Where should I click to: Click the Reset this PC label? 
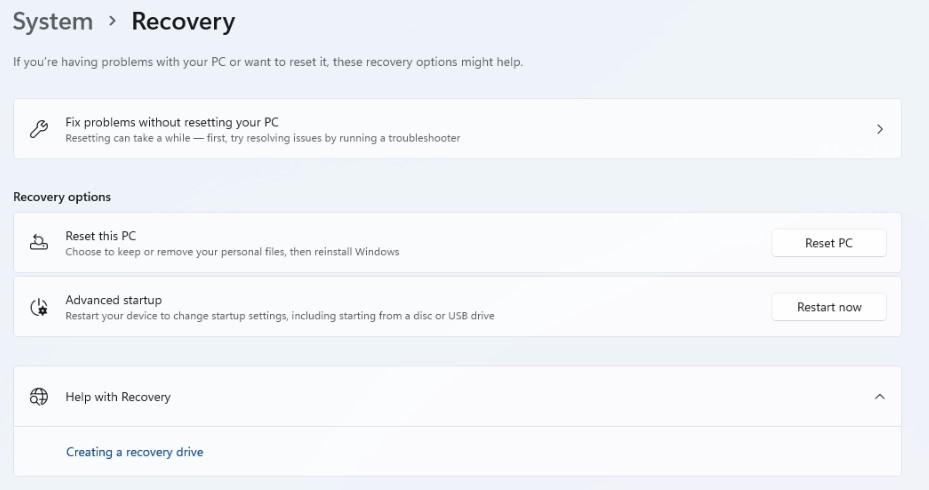pos(100,236)
